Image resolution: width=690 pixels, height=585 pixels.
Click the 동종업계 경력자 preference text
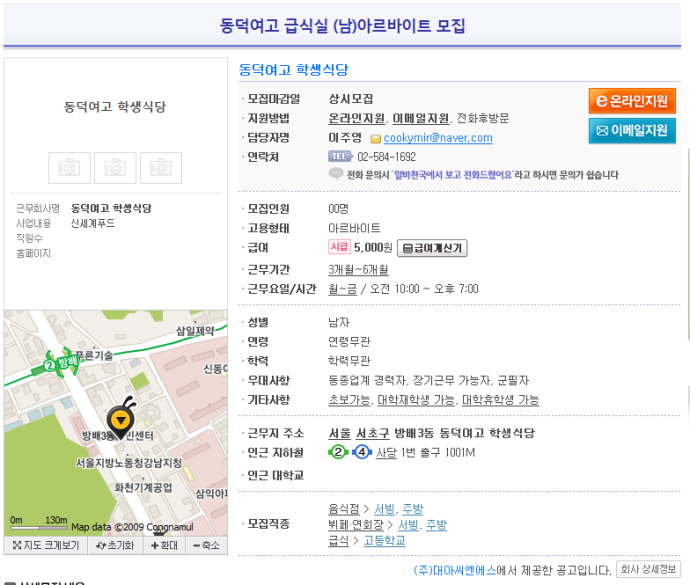[x=367, y=380]
